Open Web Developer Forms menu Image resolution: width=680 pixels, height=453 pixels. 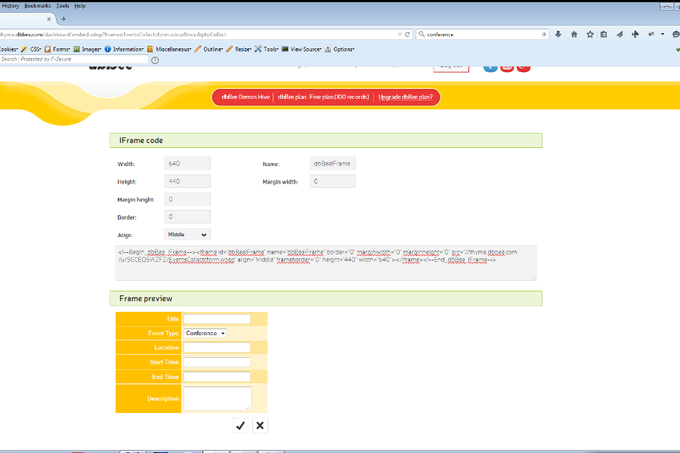click(x=57, y=49)
